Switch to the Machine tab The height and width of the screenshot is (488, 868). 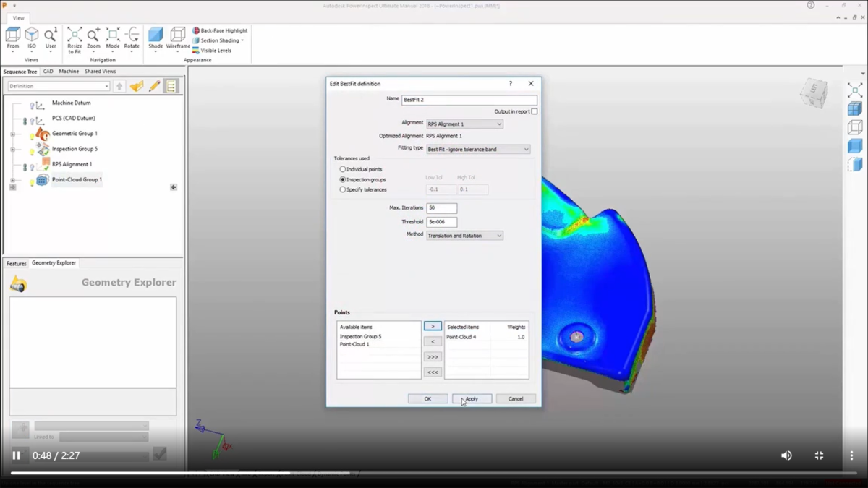click(69, 72)
